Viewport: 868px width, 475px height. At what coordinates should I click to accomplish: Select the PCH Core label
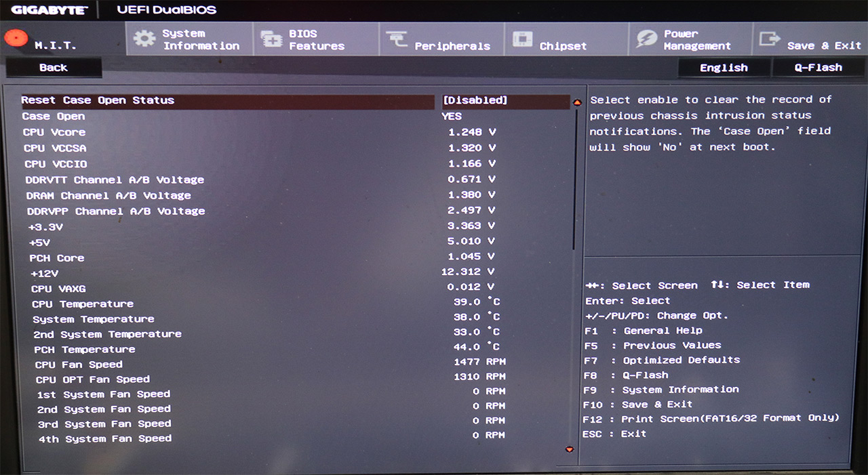(x=57, y=258)
